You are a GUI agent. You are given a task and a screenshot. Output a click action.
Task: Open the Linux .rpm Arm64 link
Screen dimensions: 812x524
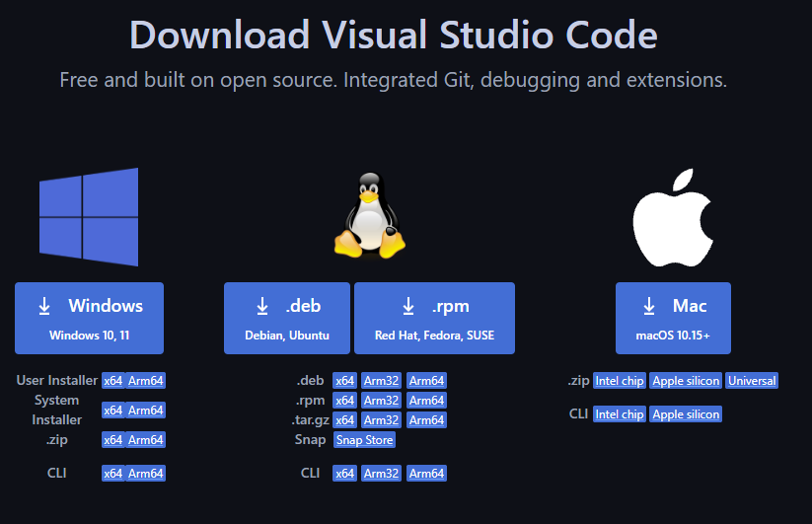[426, 401]
